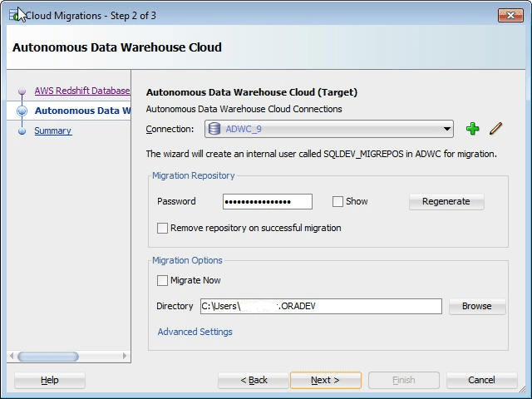This screenshot has height=399, width=532.
Task: Check the Migrate Now option
Action: (x=162, y=281)
